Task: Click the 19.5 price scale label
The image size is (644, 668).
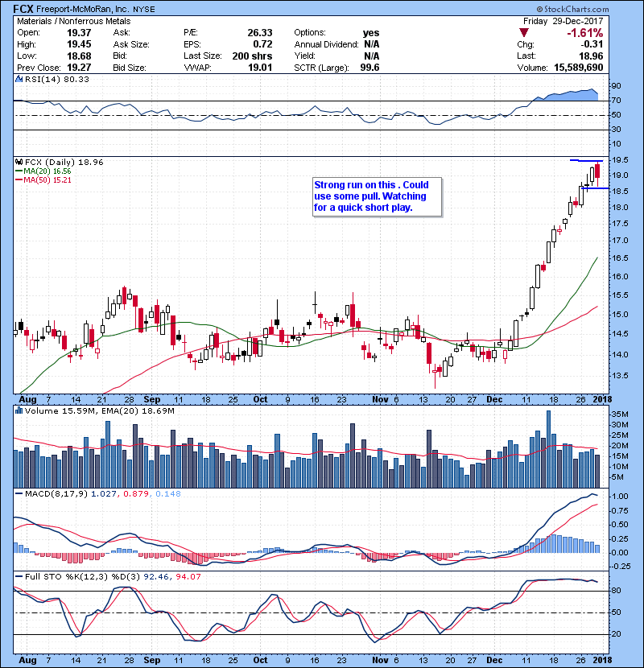Action: pyautogui.click(x=620, y=160)
